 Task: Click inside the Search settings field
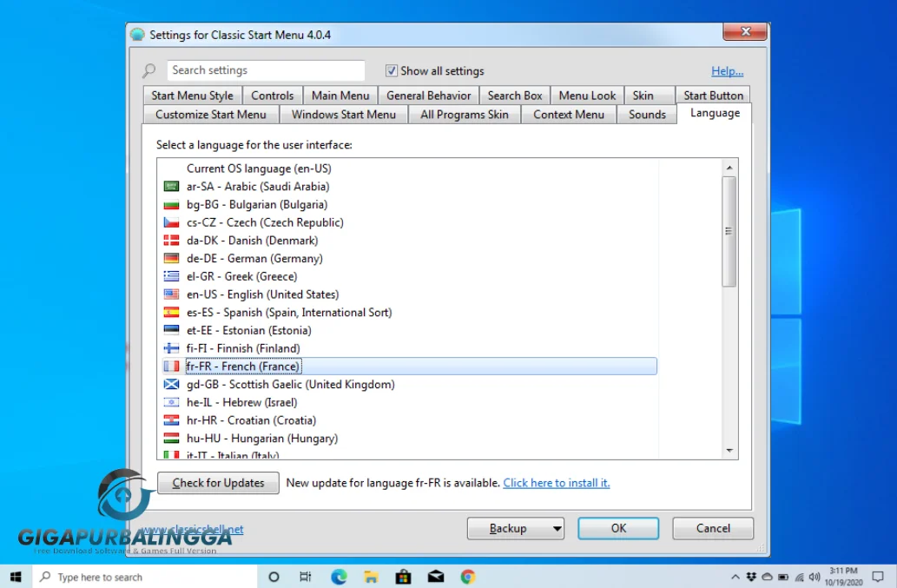pos(265,70)
